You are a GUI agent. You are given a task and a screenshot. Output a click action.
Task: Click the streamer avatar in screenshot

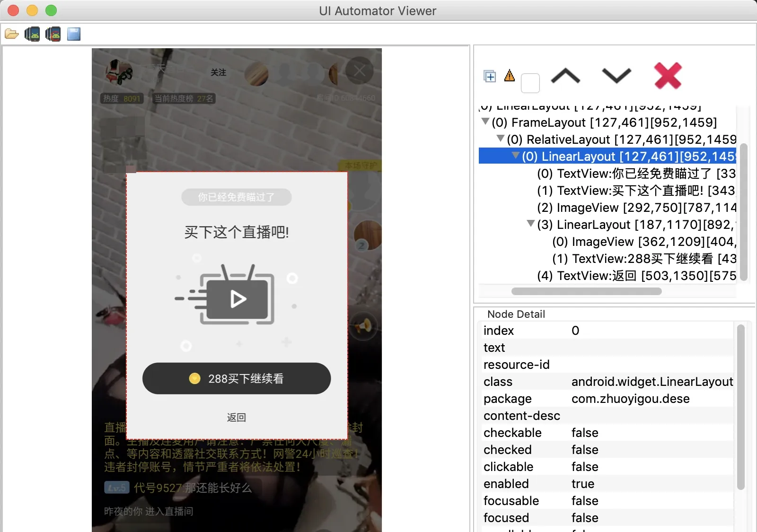pos(118,72)
